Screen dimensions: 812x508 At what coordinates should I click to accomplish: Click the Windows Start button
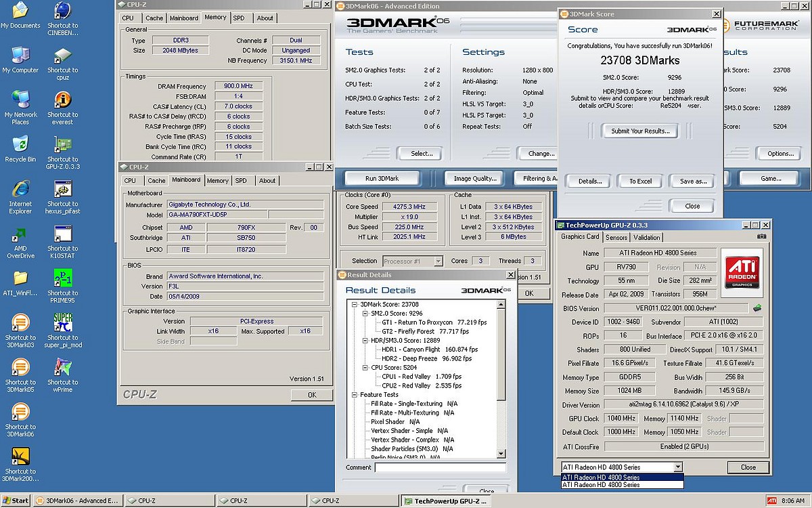(16, 501)
